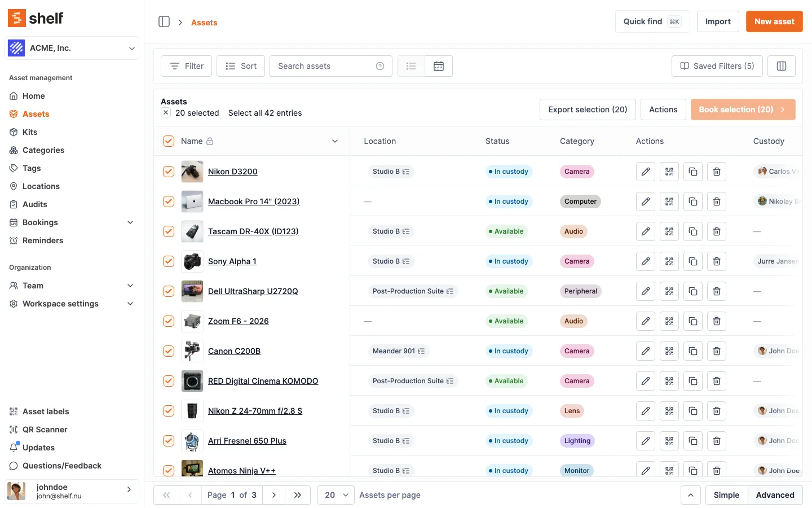Viewport: 812px width, 508px height.
Task: Open the column settings icon
Action: pos(782,66)
